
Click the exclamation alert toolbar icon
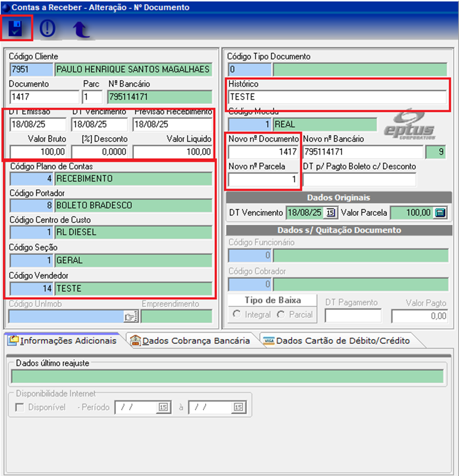pyautogui.click(x=47, y=29)
